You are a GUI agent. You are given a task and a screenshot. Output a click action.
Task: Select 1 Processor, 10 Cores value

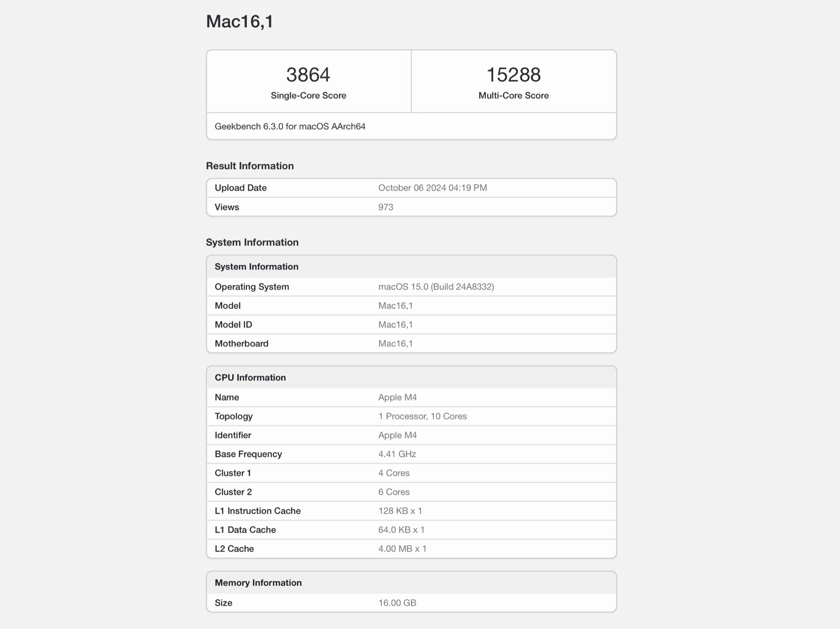(x=422, y=416)
